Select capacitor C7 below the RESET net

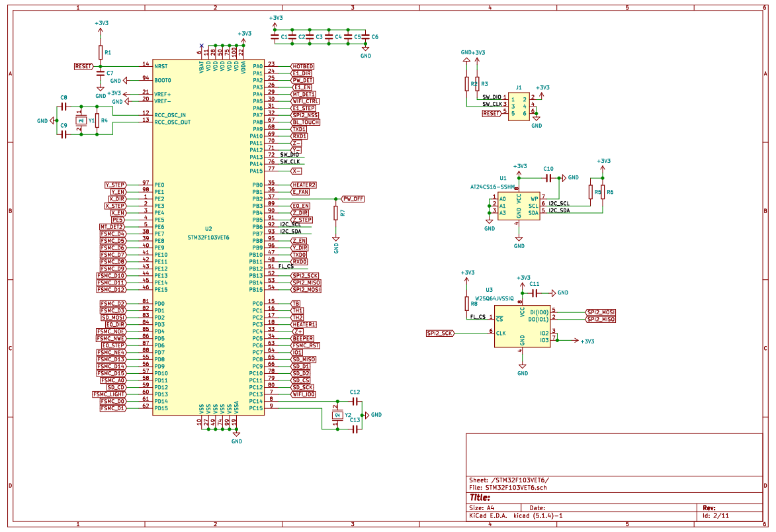[101, 73]
